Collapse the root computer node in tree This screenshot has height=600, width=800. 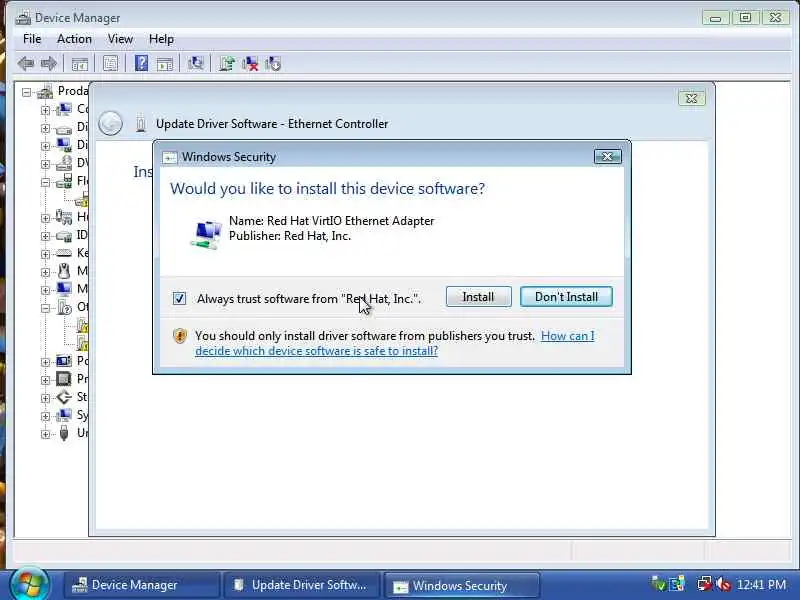coord(26,92)
